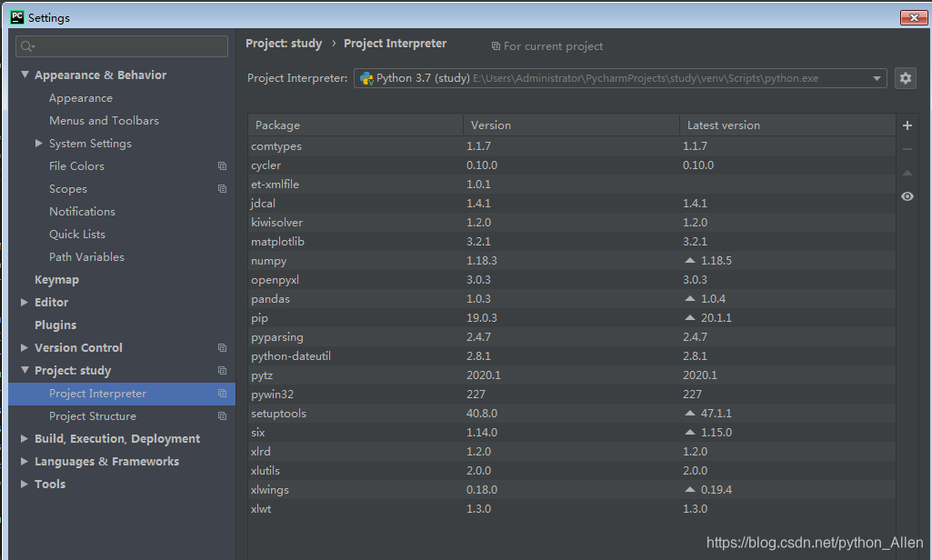Image resolution: width=932 pixels, height=560 pixels.
Task: Expand the Tools section
Action: [x=25, y=484]
